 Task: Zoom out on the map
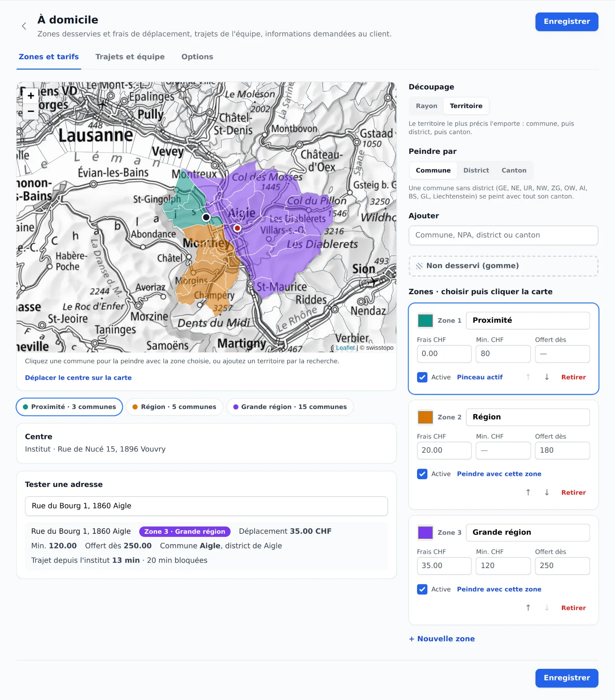pos(31,112)
